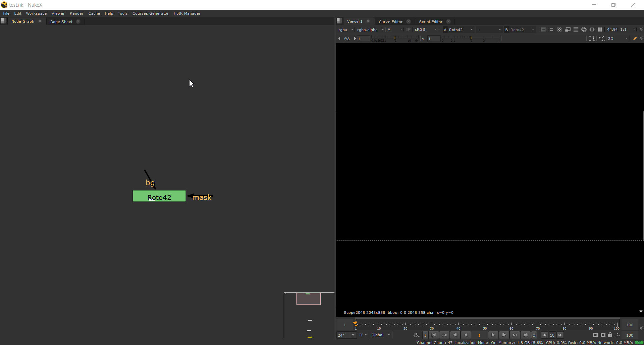Open the Courses Generator menu

pyautogui.click(x=150, y=13)
